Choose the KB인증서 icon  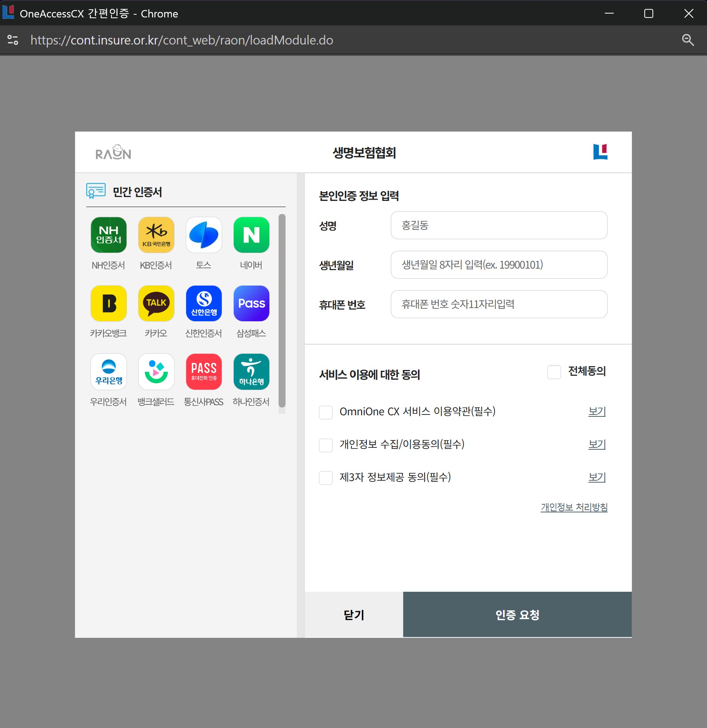point(156,235)
